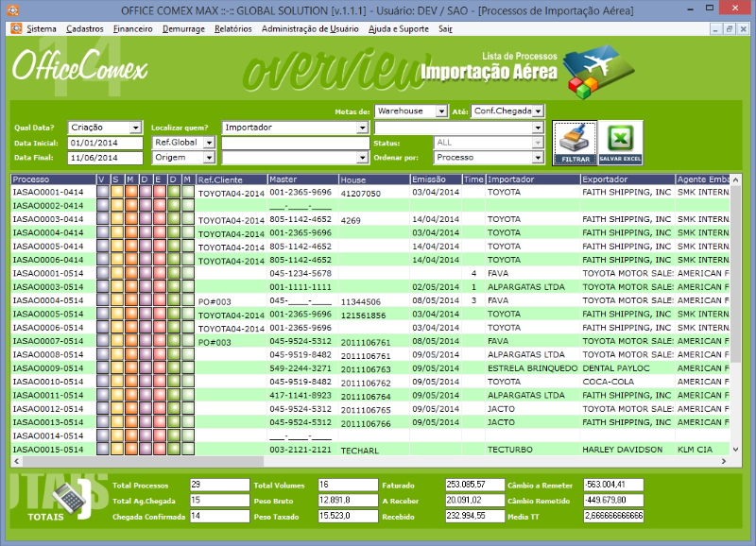
Task: Click ESTRELA BRINQUEDO importer cell
Action: coord(532,368)
